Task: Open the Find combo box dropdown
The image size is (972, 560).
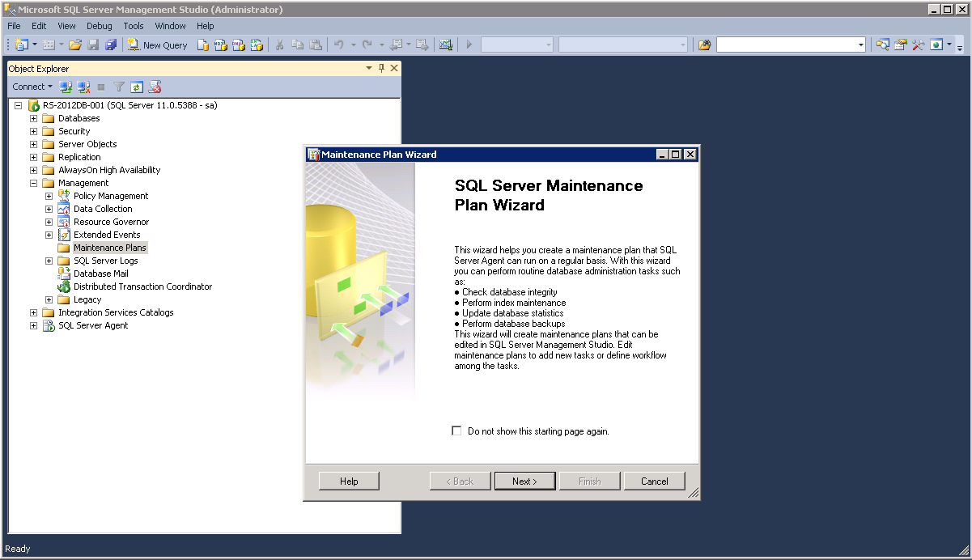Action: pyautogui.click(x=861, y=45)
